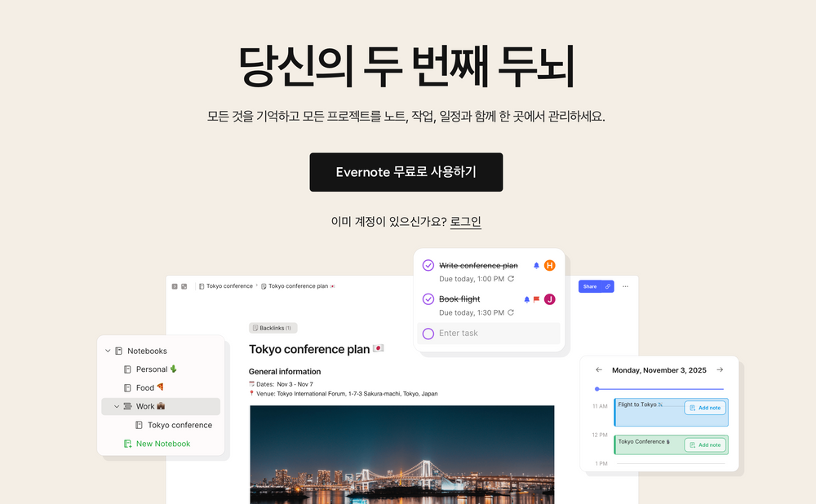
Task: Collapse the Work stack
Action: tap(117, 406)
